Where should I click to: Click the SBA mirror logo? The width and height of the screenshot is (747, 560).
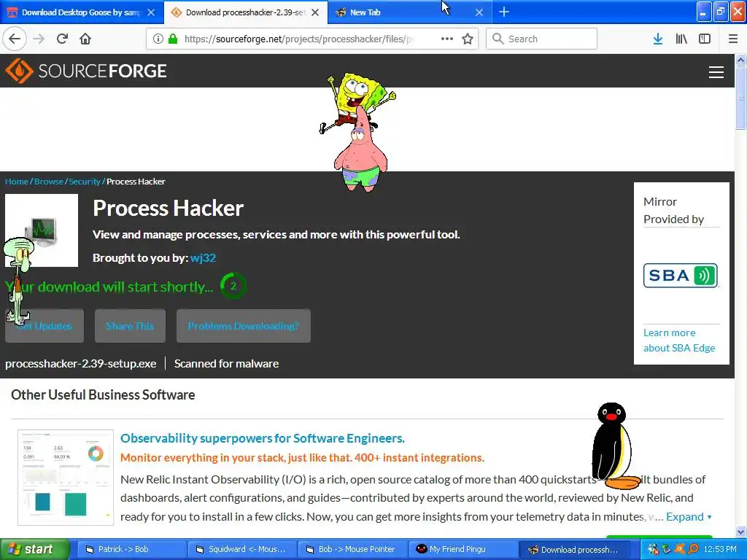pos(681,275)
